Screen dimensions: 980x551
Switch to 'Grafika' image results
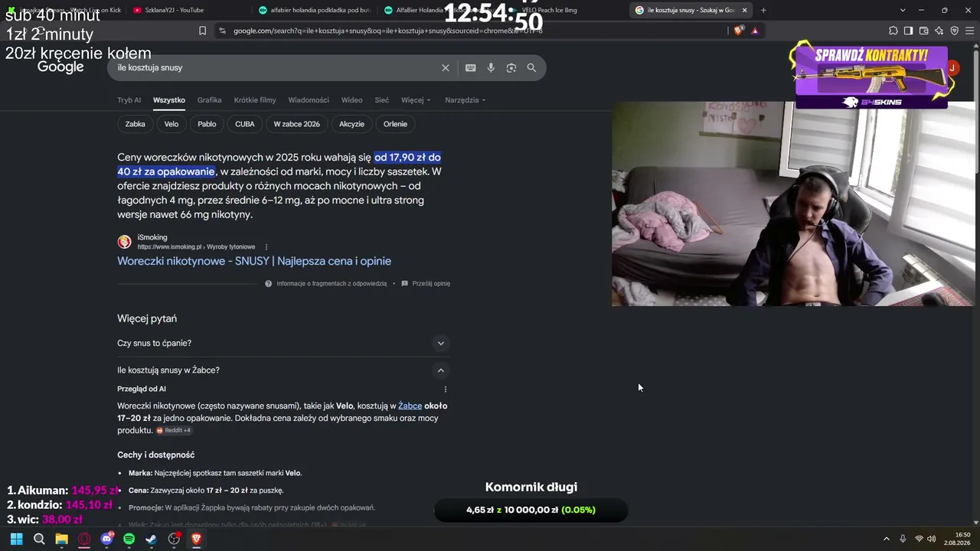coord(209,100)
